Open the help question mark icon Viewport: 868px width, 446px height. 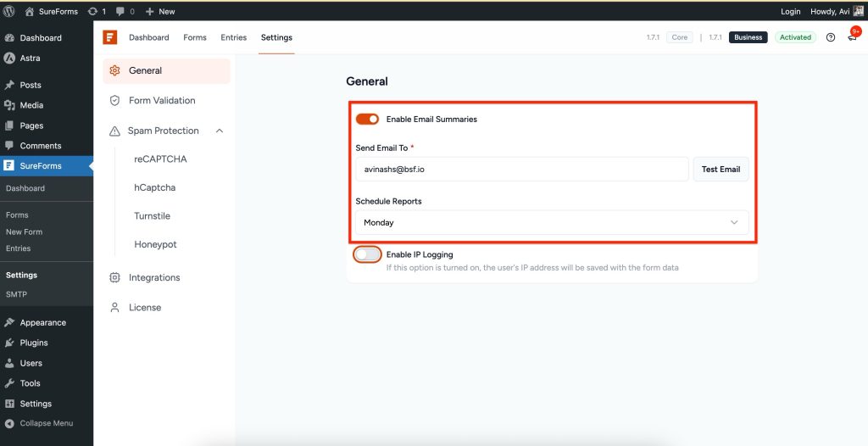(x=831, y=37)
